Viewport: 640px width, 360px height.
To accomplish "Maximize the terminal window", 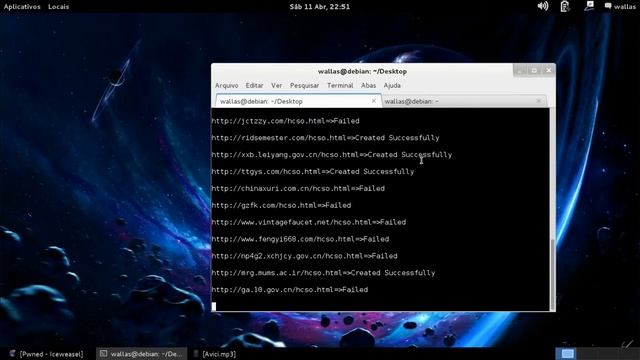I will pos(534,71).
